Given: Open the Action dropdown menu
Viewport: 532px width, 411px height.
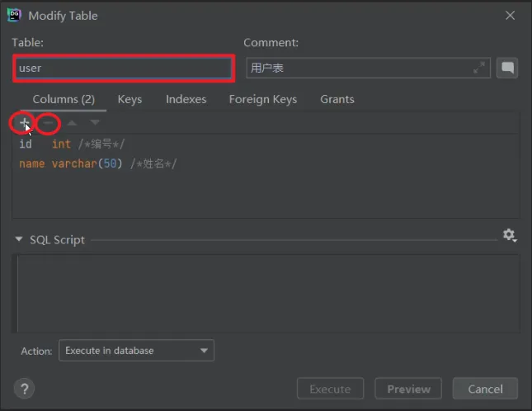Looking at the screenshot, I should [x=136, y=351].
